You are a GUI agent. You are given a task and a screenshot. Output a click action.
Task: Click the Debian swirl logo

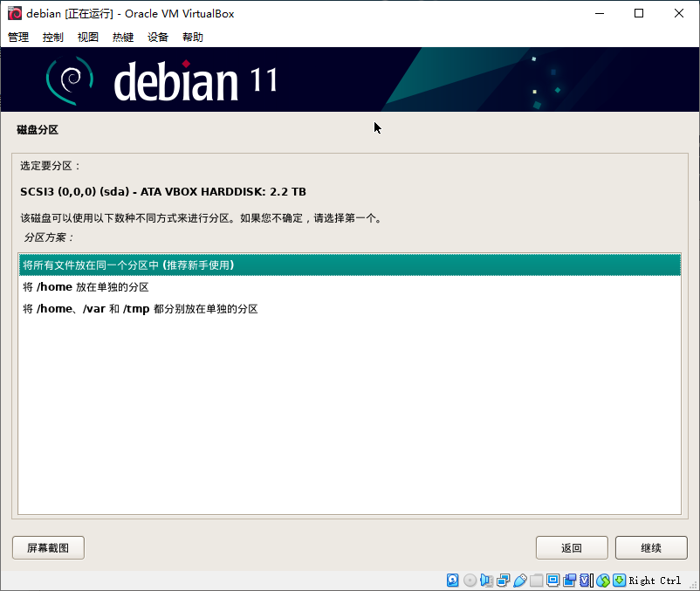70,80
